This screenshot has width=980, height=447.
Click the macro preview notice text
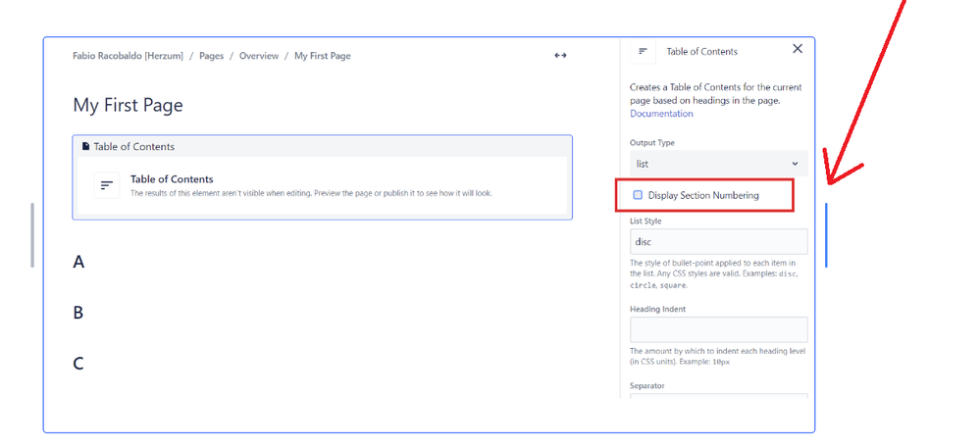pos(311,193)
